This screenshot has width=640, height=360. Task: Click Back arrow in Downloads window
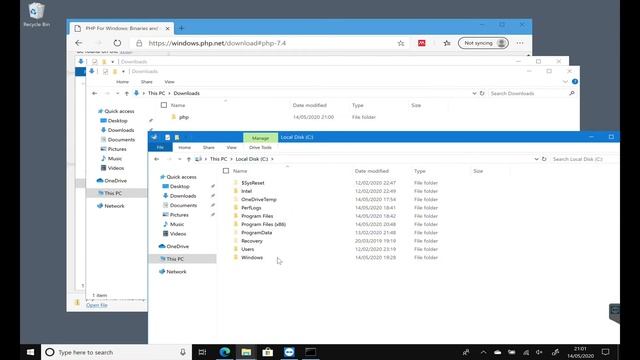[x=95, y=93]
